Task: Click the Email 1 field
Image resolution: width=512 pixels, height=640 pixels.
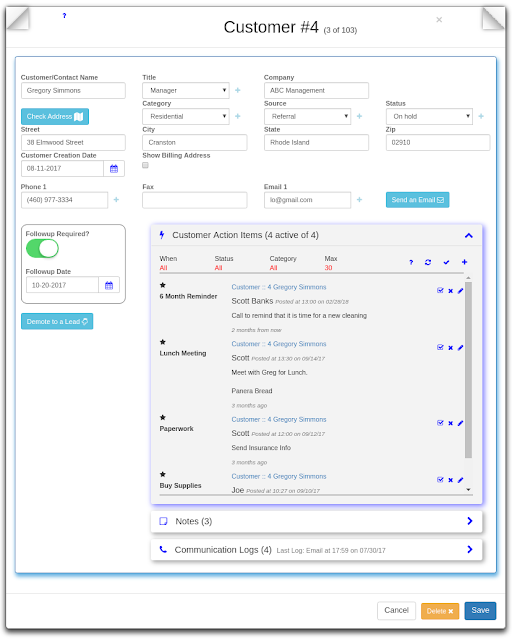Action: pyautogui.click(x=307, y=200)
